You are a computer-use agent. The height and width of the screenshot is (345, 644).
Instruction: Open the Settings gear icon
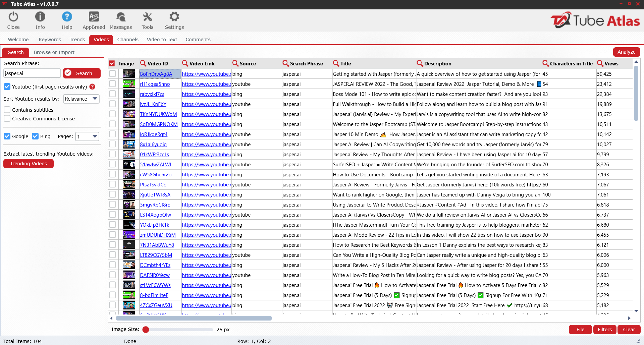[x=174, y=17]
